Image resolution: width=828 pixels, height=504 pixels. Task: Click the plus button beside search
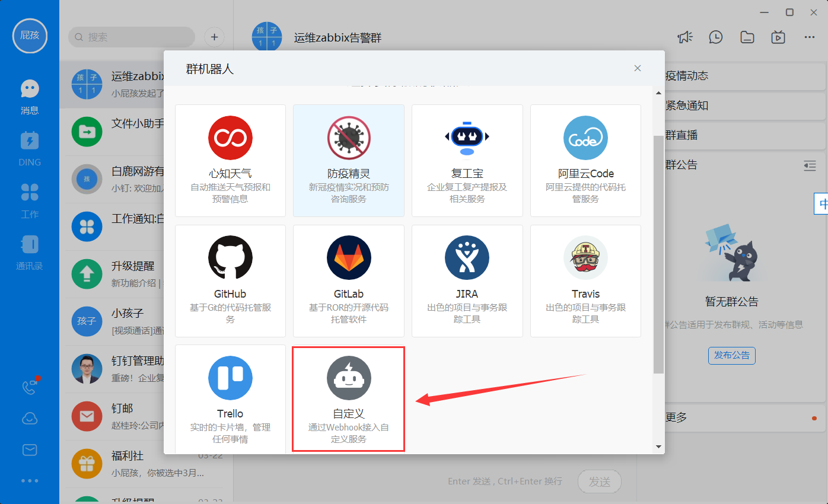(x=214, y=37)
